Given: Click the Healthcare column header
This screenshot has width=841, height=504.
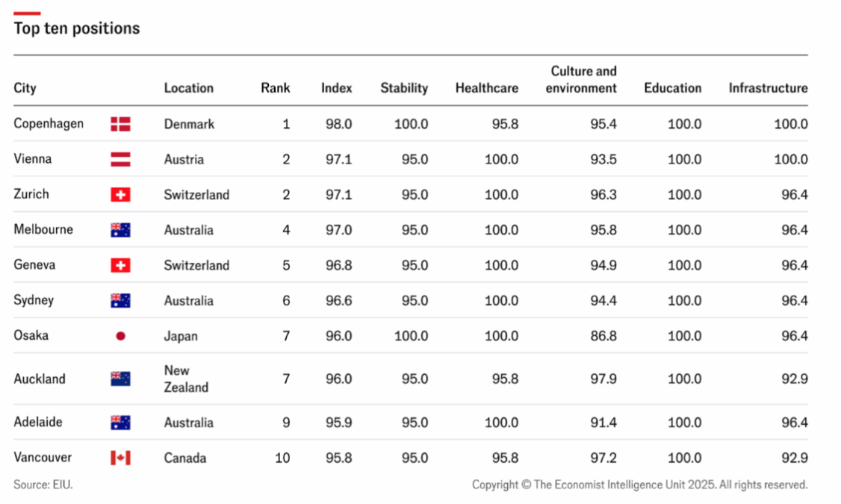Looking at the screenshot, I should [x=486, y=88].
